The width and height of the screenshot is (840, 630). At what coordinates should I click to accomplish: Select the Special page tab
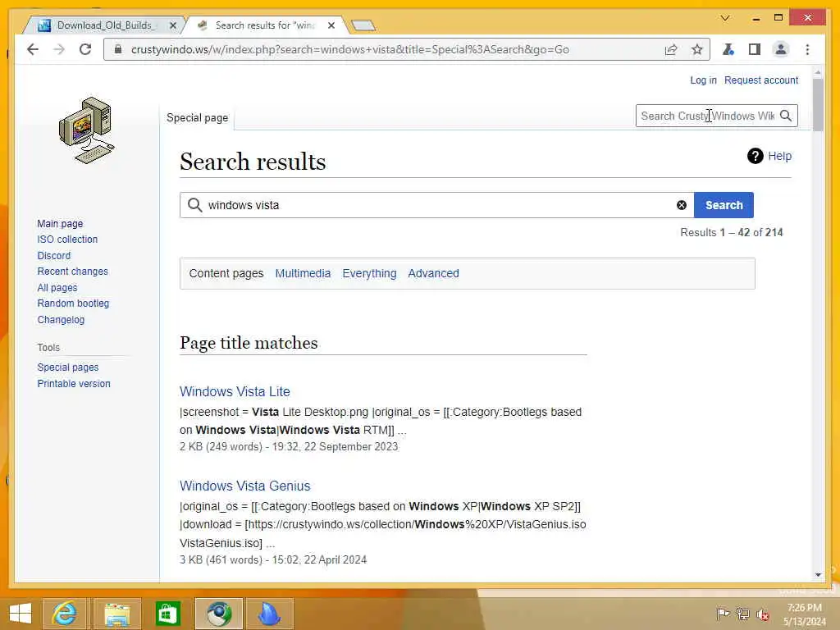pyautogui.click(x=197, y=118)
